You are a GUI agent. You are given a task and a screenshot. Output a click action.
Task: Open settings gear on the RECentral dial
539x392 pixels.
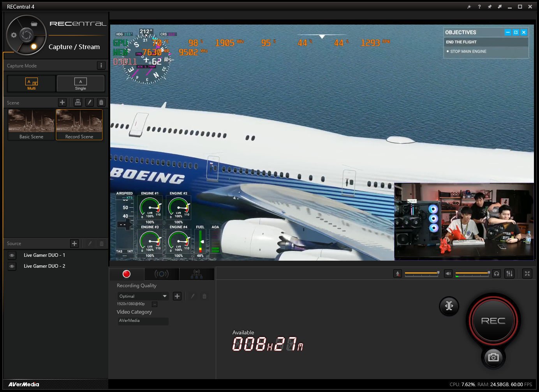point(14,35)
